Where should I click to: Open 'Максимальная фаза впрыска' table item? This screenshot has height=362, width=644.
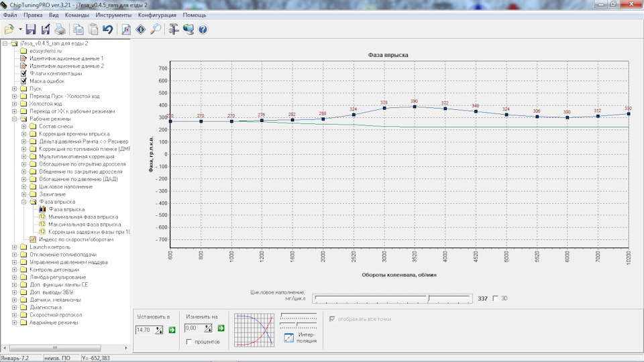pyautogui.click(x=85, y=225)
